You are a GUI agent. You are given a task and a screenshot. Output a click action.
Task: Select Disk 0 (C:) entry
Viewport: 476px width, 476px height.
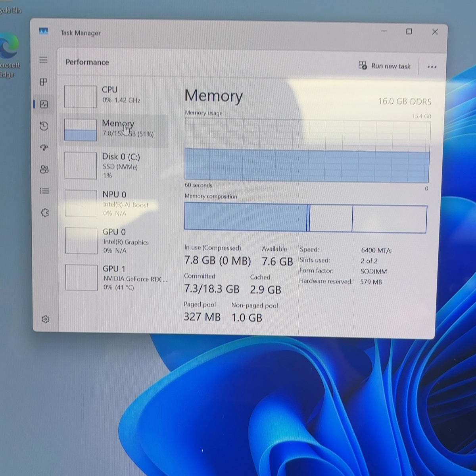coord(114,165)
